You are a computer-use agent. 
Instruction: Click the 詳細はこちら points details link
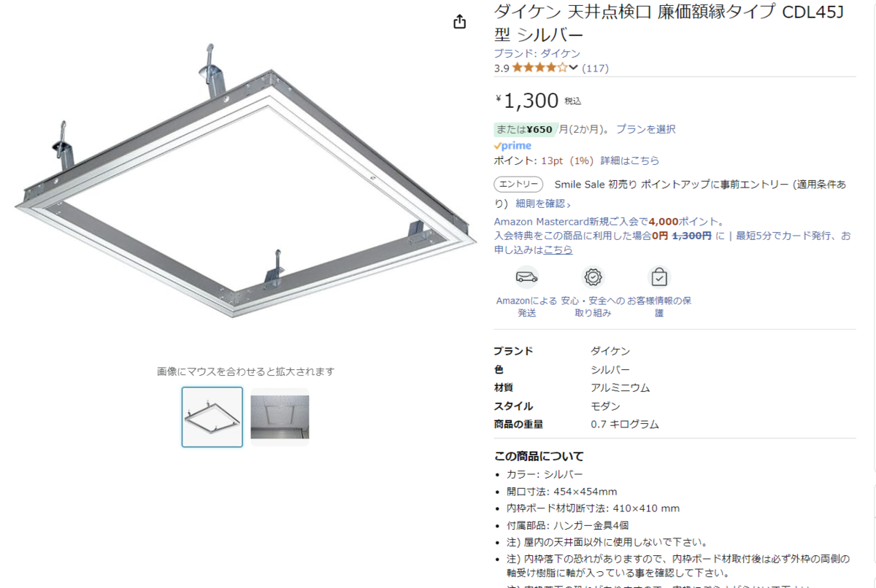(630, 160)
